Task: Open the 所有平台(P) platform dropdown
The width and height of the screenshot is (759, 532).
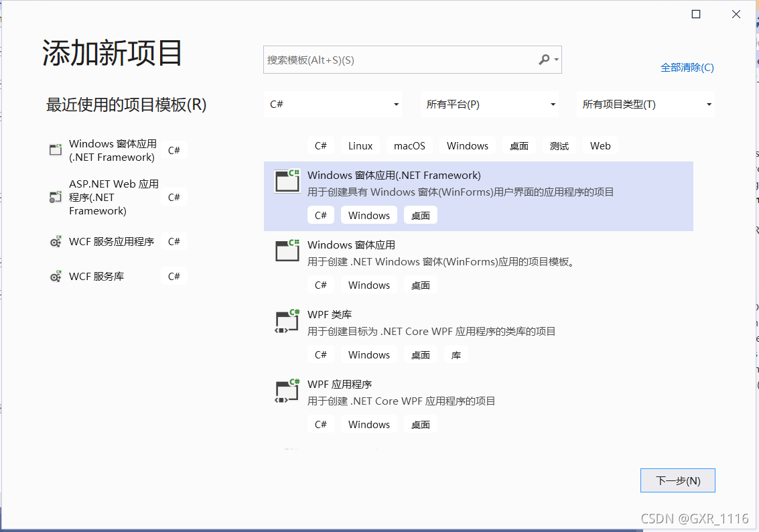Action: point(490,104)
